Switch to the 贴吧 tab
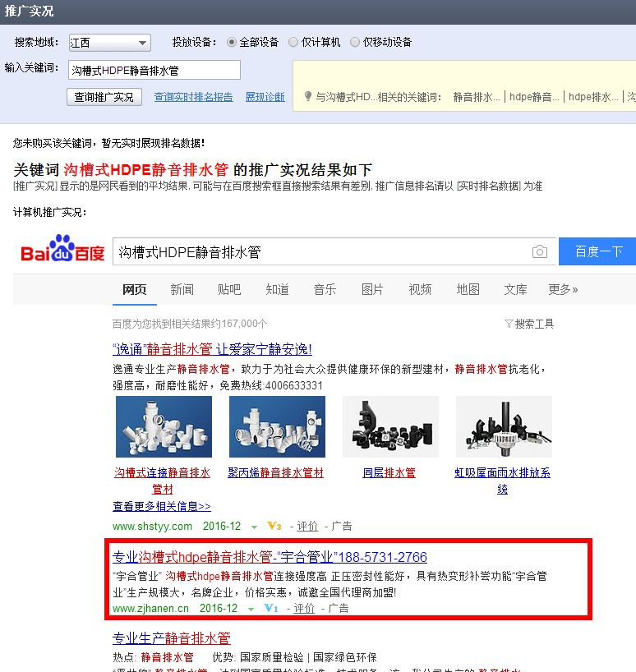The image size is (636, 672). point(229,290)
